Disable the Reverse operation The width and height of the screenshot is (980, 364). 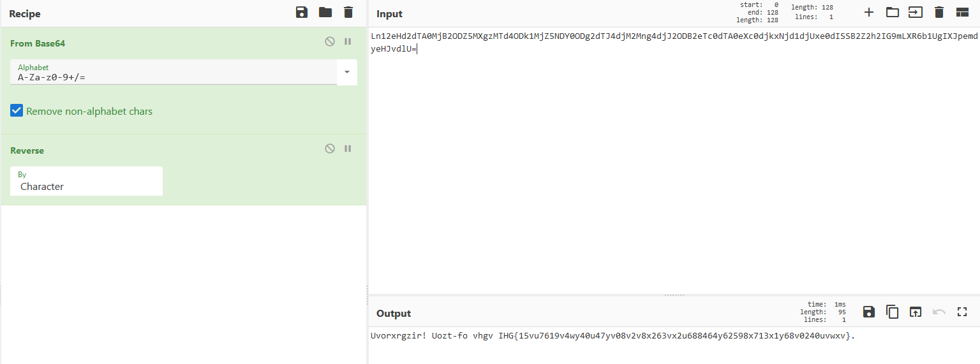point(329,149)
